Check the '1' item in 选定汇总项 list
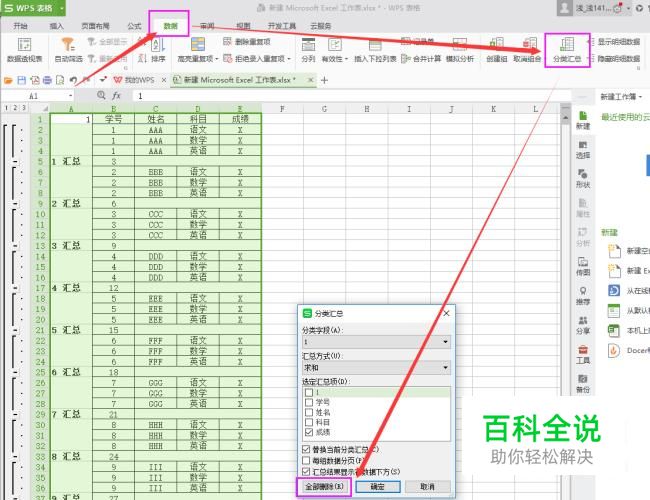The height and width of the screenshot is (500, 650). pos(308,392)
